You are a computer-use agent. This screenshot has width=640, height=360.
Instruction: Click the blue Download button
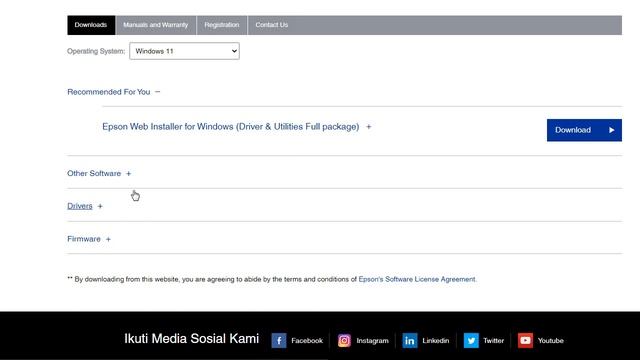pyautogui.click(x=584, y=130)
